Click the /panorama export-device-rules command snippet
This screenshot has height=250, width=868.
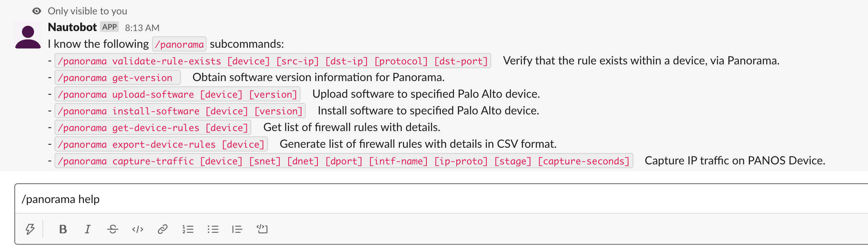tap(161, 144)
